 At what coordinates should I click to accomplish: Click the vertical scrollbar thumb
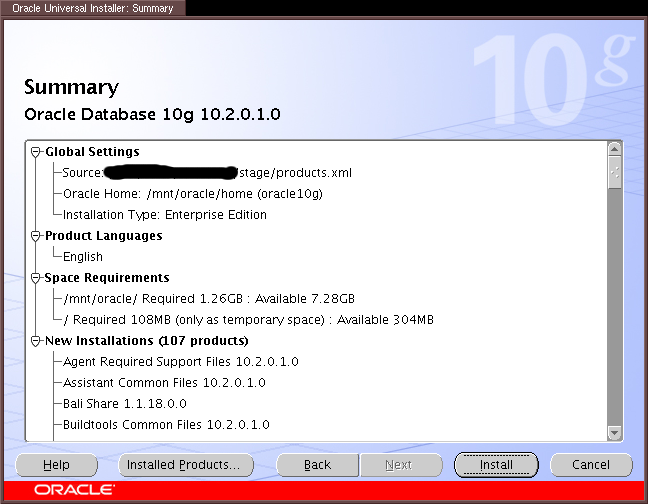[615, 173]
